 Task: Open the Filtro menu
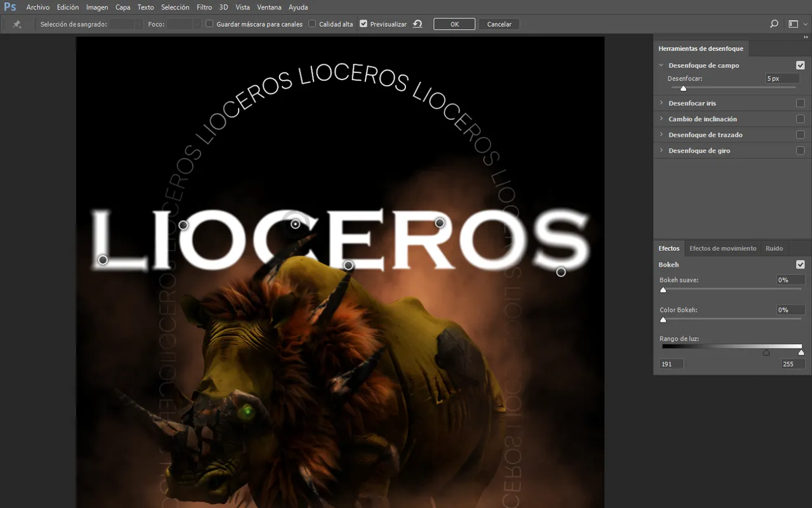204,8
